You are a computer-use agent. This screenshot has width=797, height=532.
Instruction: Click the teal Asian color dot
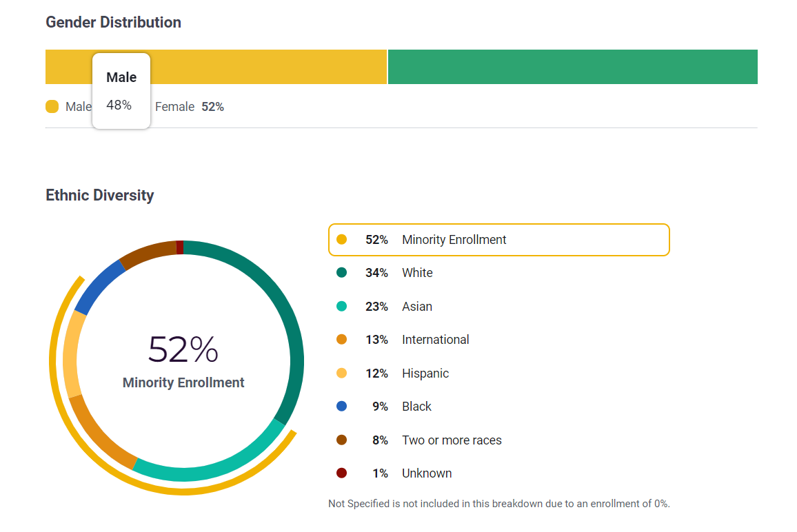click(x=341, y=307)
